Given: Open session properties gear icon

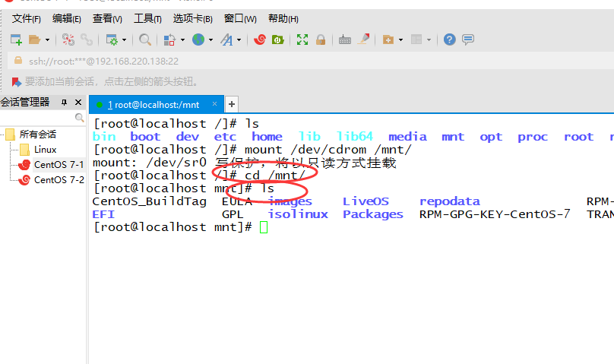Looking at the screenshot, I should point(112,40).
